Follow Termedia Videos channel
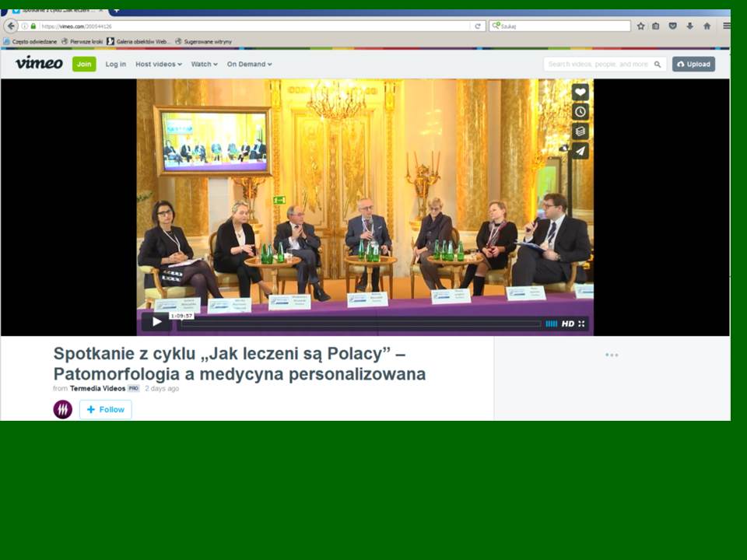Screen dimensions: 747x560 point(106,409)
